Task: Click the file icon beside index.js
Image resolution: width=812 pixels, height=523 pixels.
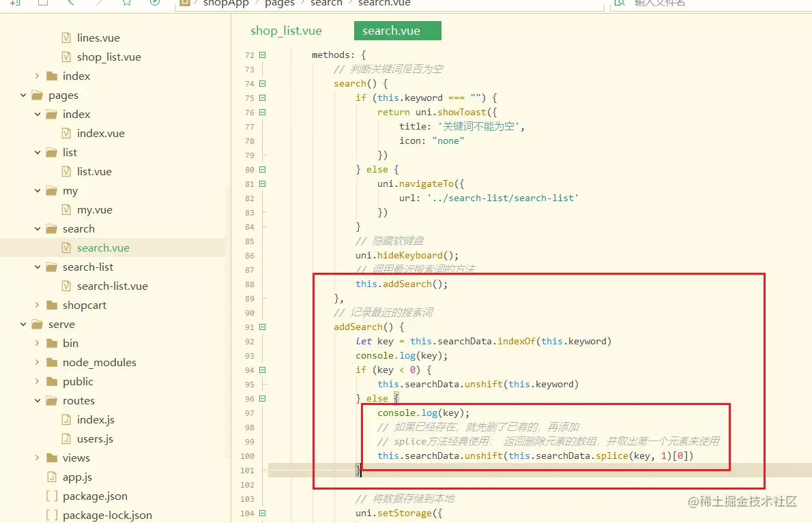Action: point(66,420)
